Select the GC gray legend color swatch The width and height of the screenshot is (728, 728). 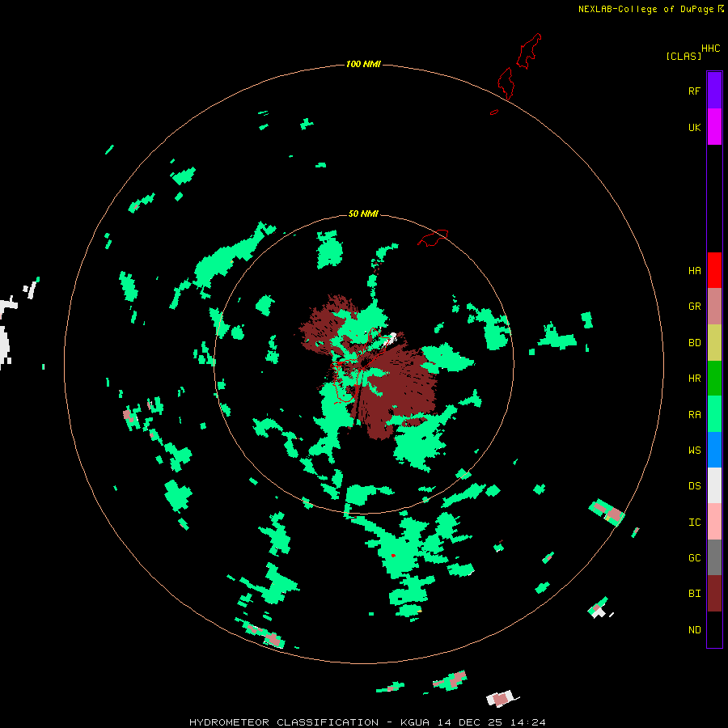714,557
